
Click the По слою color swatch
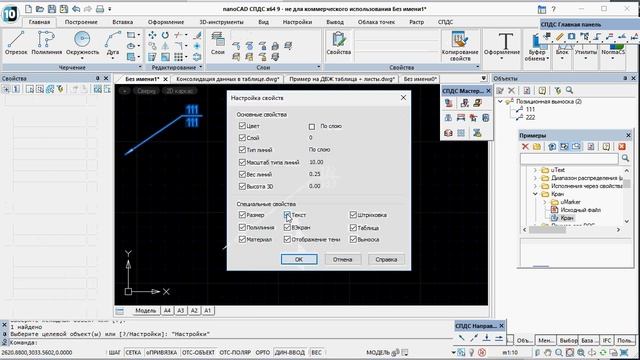point(312,127)
